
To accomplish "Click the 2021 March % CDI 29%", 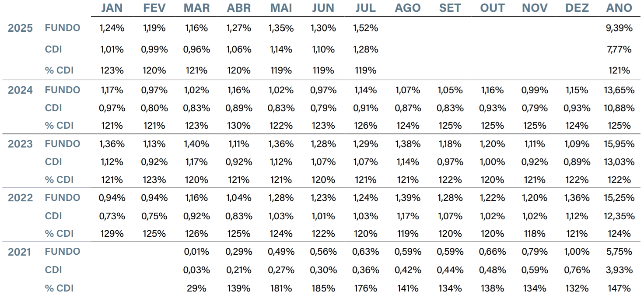I will [196, 288].
